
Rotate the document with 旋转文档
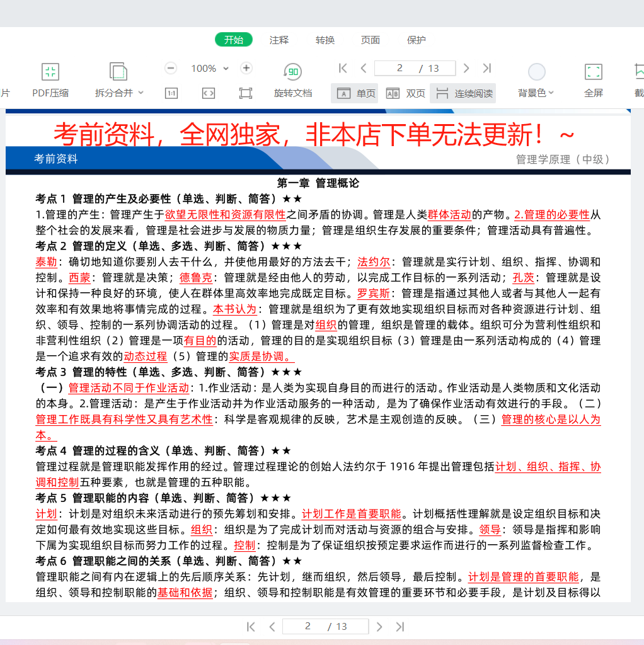pyautogui.click(x=293, y=81)
